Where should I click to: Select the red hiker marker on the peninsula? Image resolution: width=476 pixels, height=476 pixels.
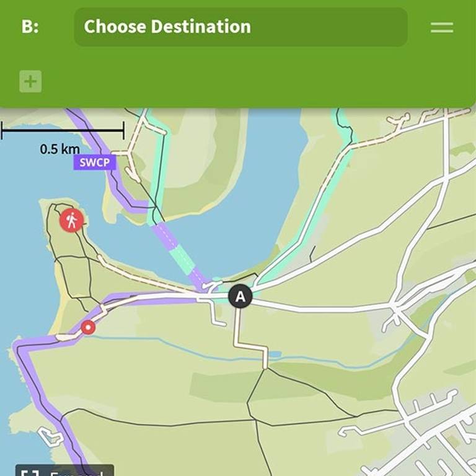pos(71,220)
